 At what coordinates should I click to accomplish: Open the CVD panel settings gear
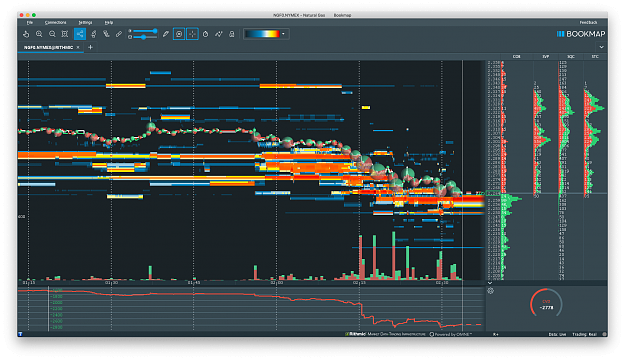pyautogui.click(x=491, y=291)
